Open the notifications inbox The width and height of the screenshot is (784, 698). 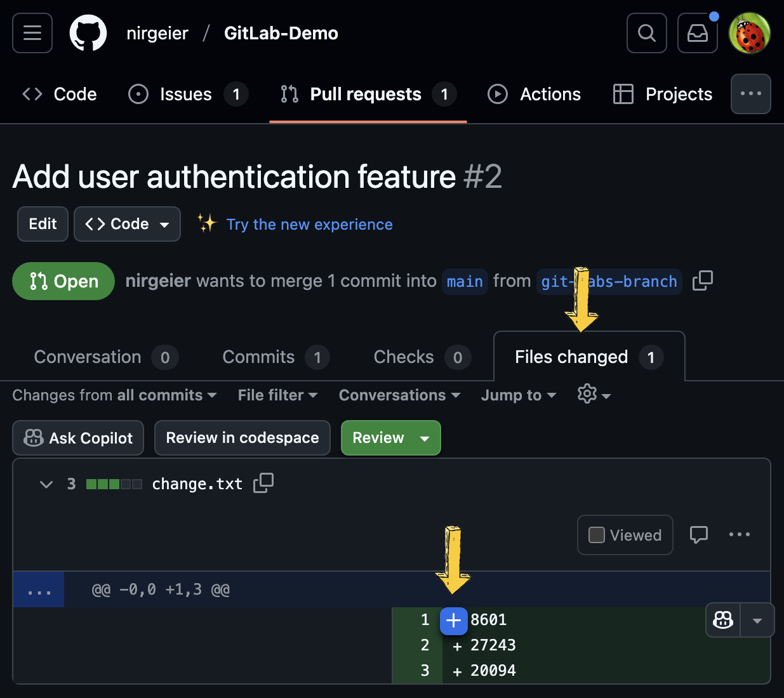click(698, 33)
